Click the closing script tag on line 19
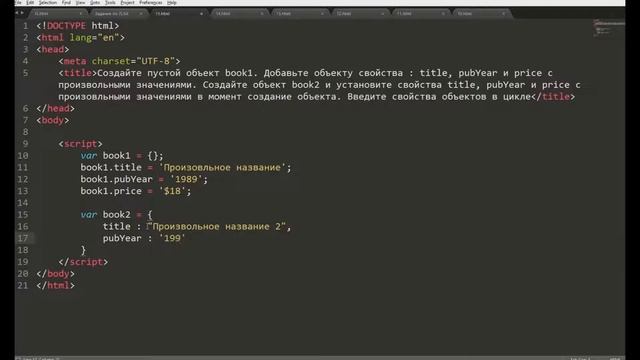This screenshot has height=360, width=640. 83,262
